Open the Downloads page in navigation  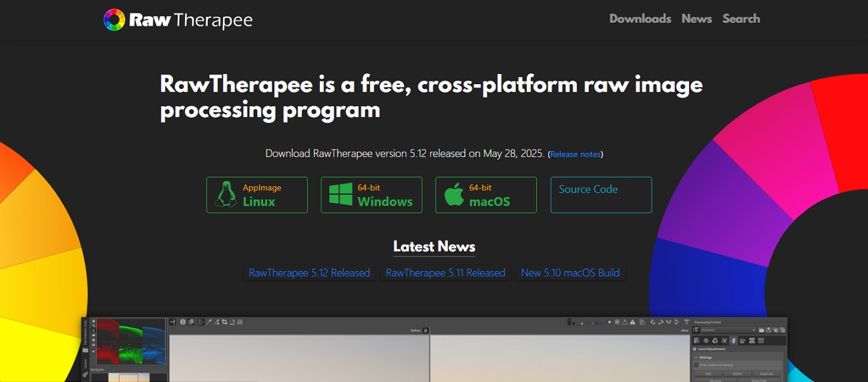coord(640,19)
